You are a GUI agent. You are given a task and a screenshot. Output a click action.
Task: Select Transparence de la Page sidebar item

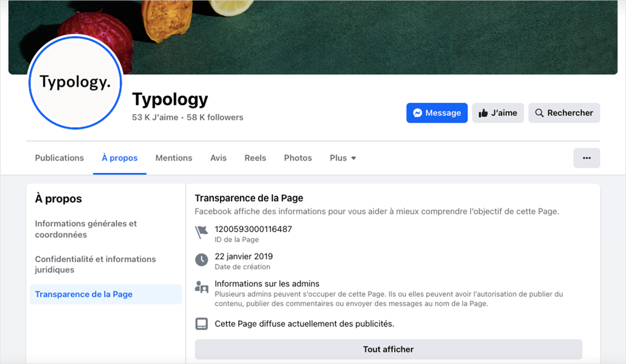click(x=106, y=294)
